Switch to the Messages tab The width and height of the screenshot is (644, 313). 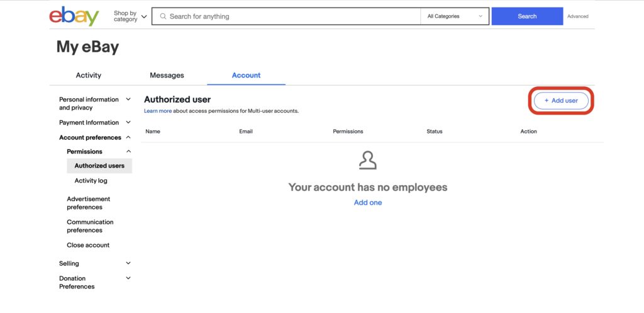[167, 76]
